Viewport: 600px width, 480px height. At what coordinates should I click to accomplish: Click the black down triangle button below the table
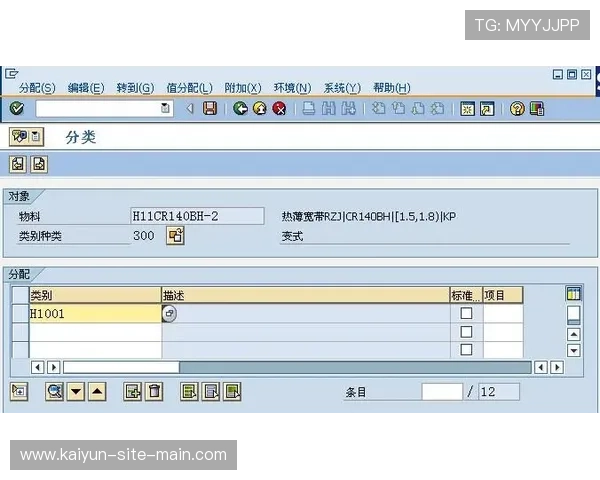pos(76,392)
